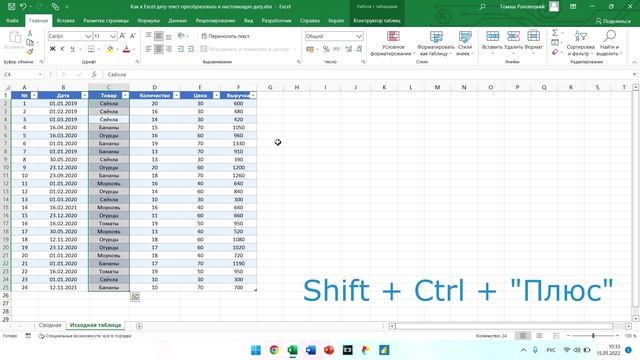Toggle middle vertical alignment
This screenshot has height=360, width=640.
158,36
